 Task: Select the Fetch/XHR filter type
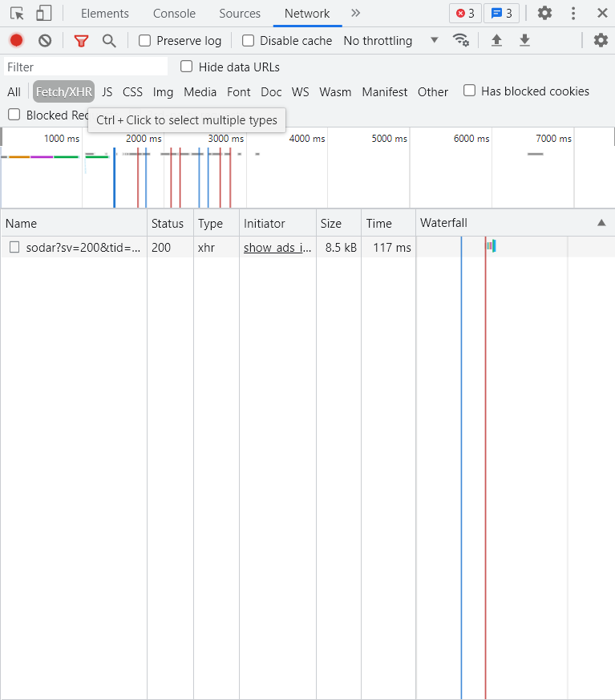64,92
